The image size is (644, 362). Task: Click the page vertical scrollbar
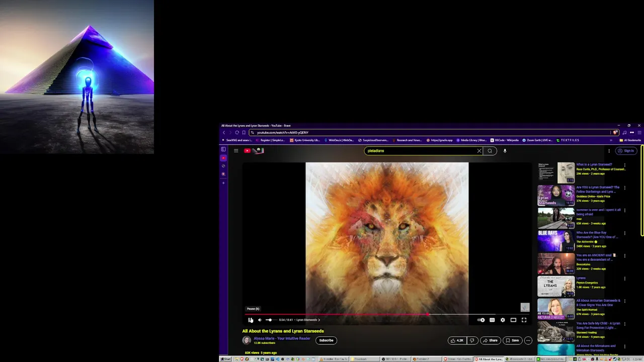[642, 191]
